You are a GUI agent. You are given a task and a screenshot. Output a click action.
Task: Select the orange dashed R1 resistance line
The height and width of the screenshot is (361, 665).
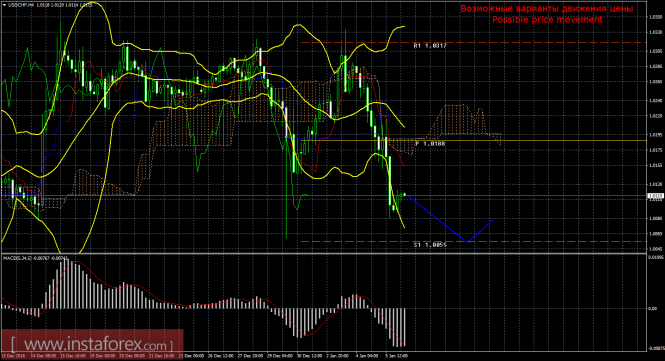(473, 43)
